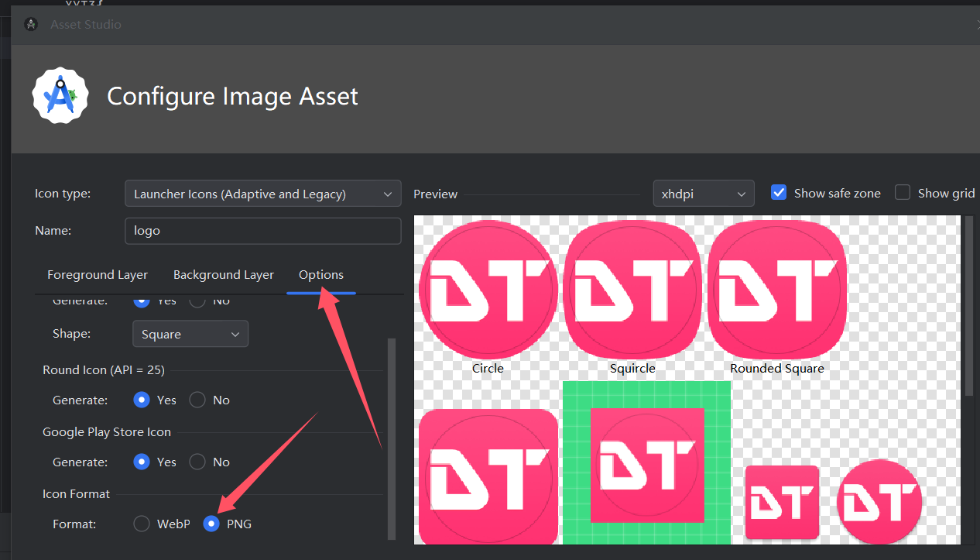
Task: Select the Rounded Square icon preview
Action: coord(777,290)
